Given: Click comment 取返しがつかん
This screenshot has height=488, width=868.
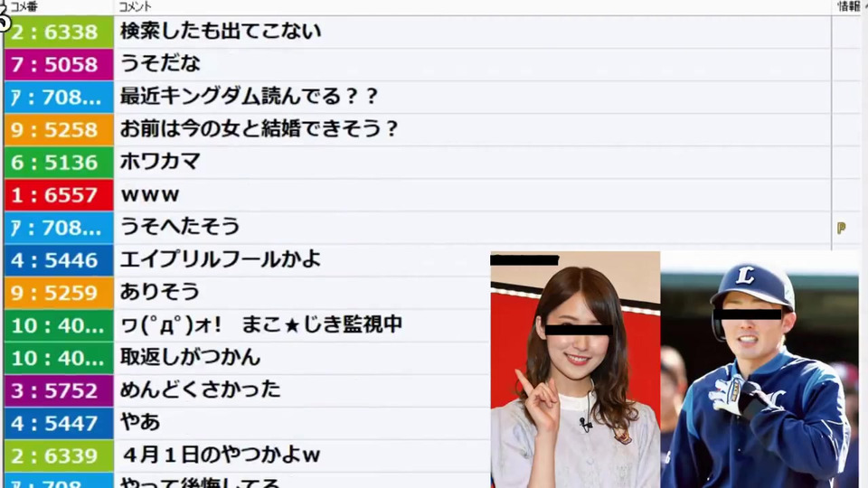Looking at the screenshot, I should (x=190, y=358).
